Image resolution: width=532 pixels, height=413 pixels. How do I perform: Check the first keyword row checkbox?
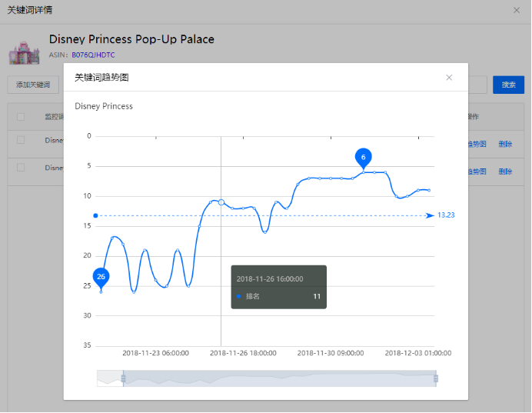21,141
